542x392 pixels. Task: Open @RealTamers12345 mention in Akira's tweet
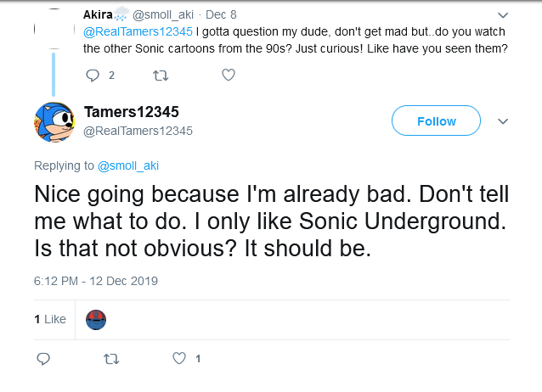[138, 32]
